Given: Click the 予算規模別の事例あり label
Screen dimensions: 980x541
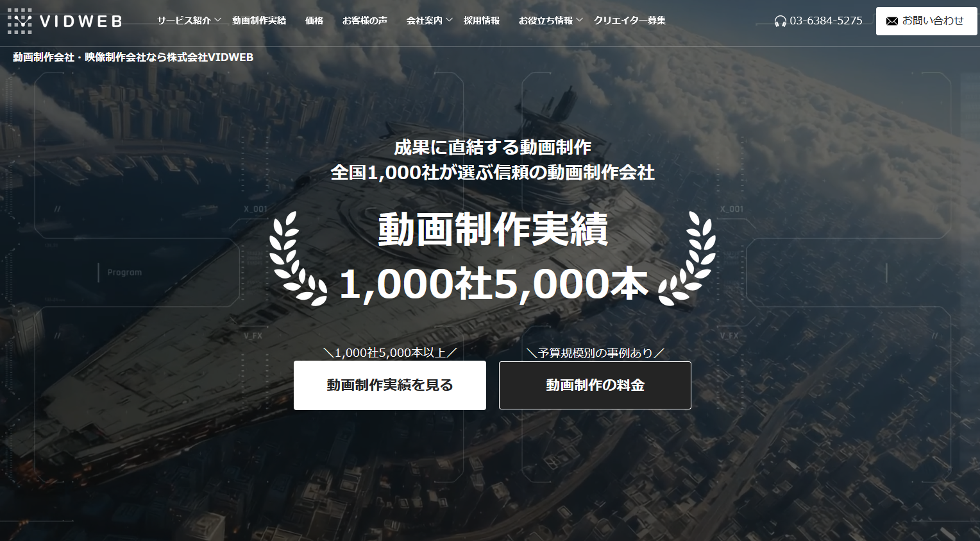Looking at the screenshot, I should tap(595, 352).
